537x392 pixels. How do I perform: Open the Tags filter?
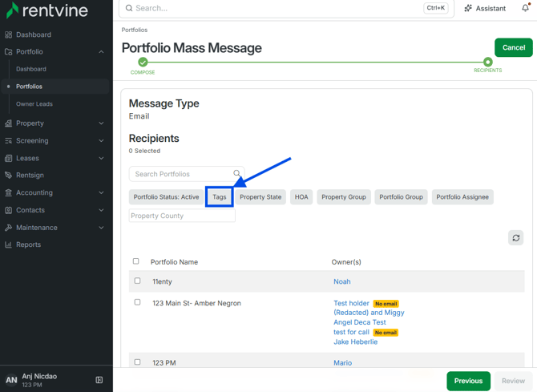(x=219, y=197)
